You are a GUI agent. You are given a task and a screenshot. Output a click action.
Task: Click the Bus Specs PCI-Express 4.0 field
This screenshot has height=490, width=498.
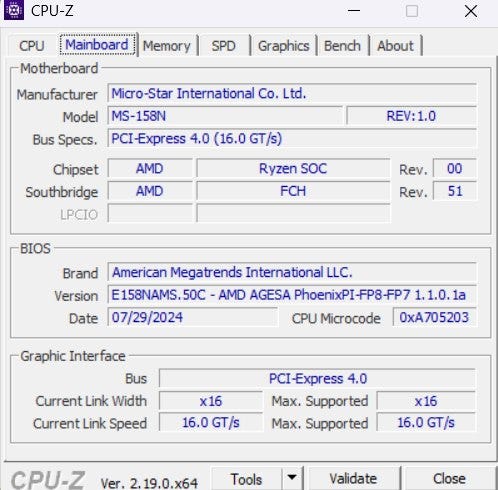coord(292,138)
